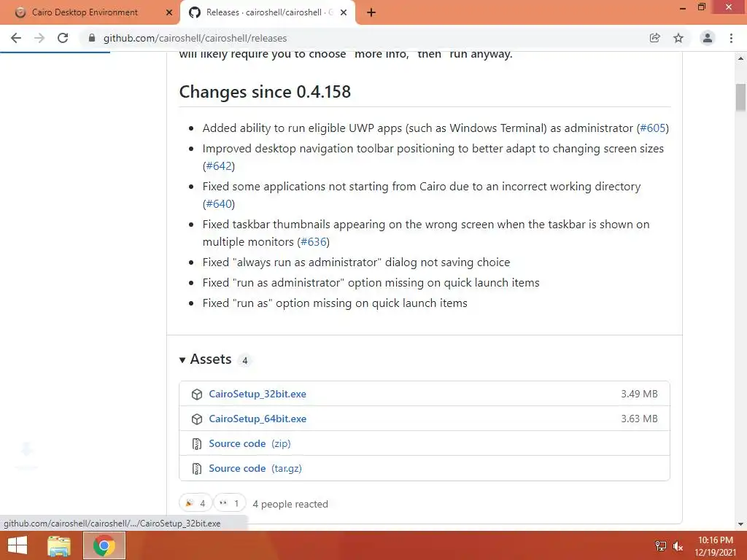Click the address bar URL
The height and width of the screenshot is (560, 747).
196,38
